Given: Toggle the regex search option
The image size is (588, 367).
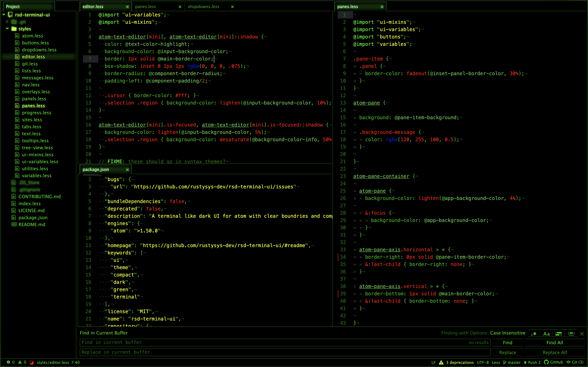Looking at the screenshot, I should [534, 334].
